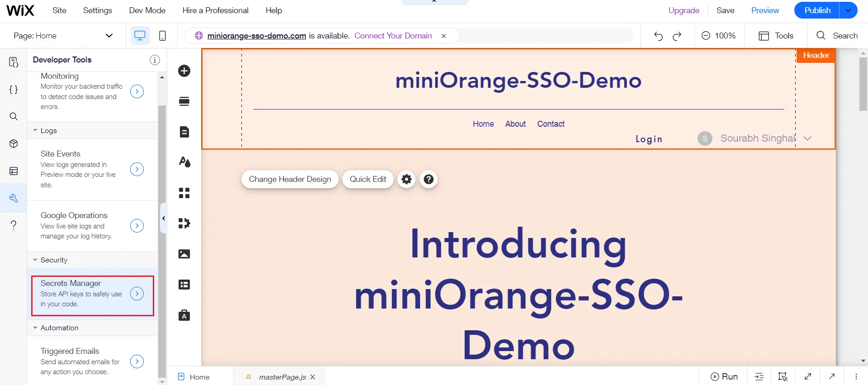Image resolution: width=868 pixels, height=385 pixels.
Task: Open Hire a Professional menu
Action: coord(215,10)
